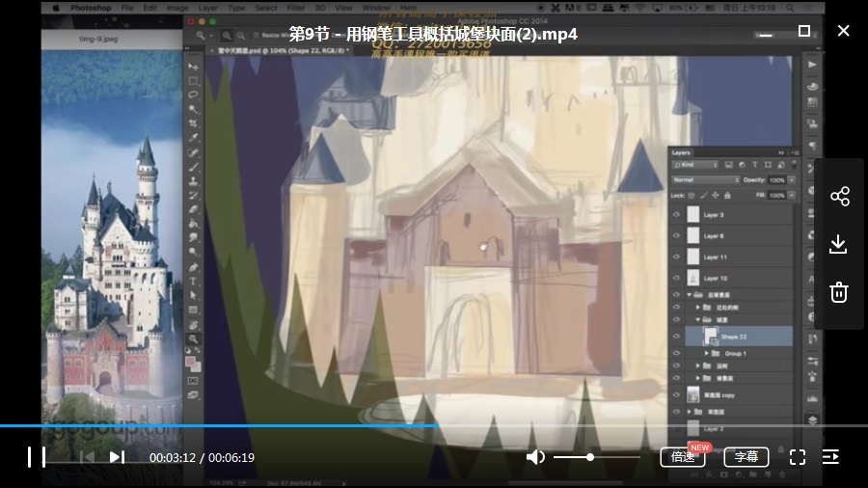
Task: Hide Shape 22 using its eye icon
Action: 676,337
